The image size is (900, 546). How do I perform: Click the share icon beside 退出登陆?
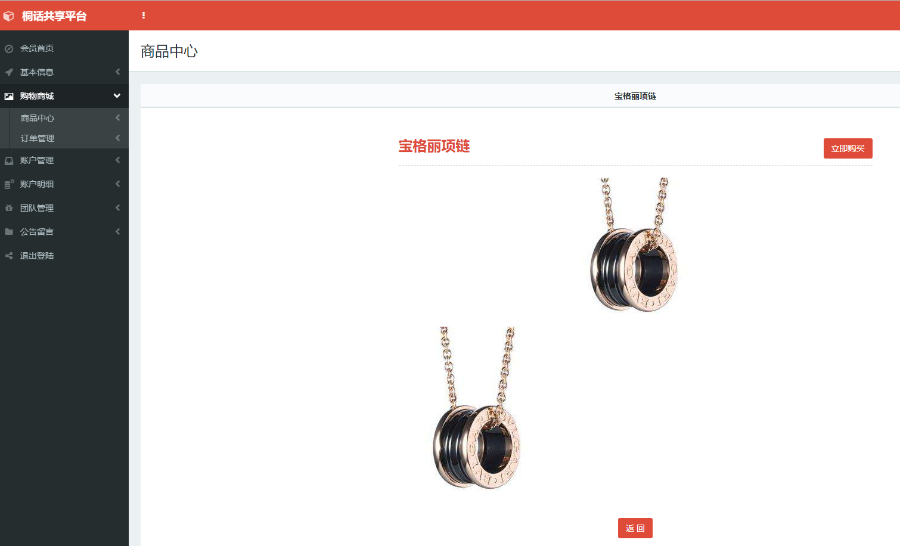click(9, 255)
